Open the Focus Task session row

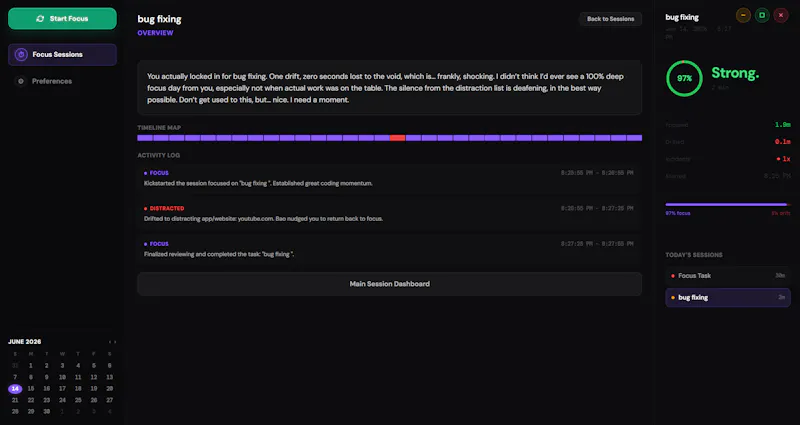pos(728,276)
